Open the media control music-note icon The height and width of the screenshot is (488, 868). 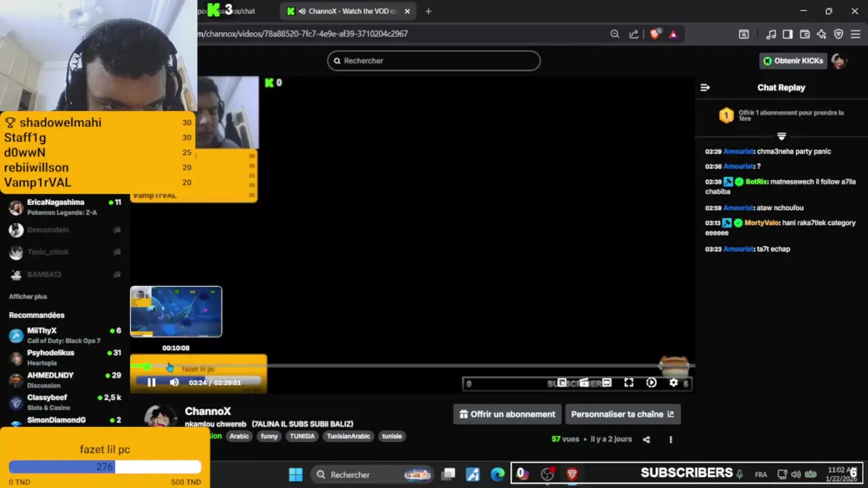click(771, 34)
